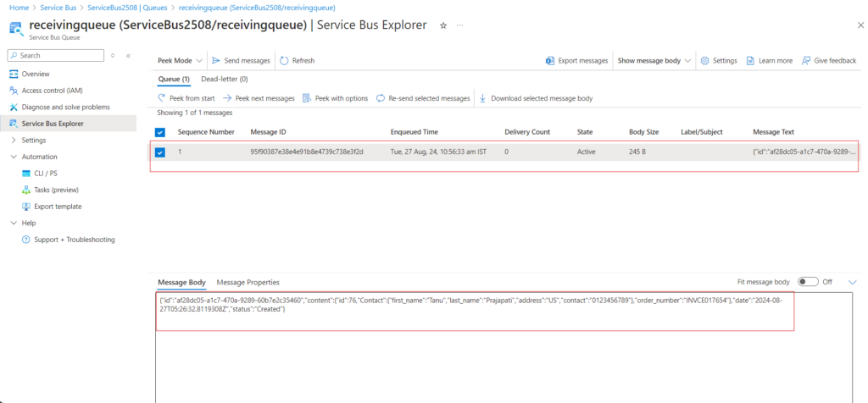This screenshot has width=868, height=403.
Task: Collapse the Help section
Action: [14, 224]
